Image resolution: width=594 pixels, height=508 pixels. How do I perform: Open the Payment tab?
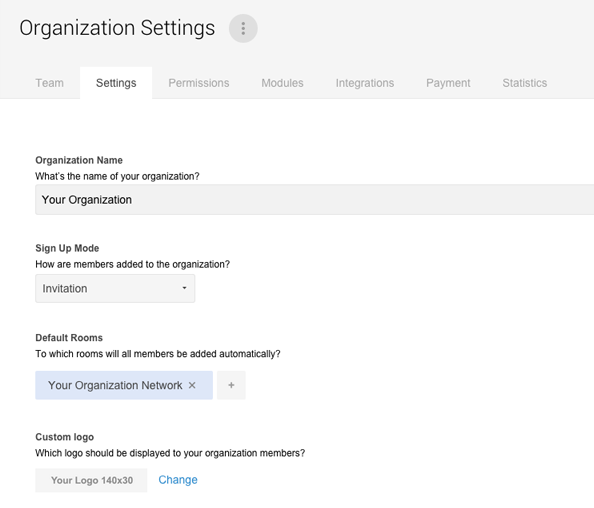[x=448, y=83]
